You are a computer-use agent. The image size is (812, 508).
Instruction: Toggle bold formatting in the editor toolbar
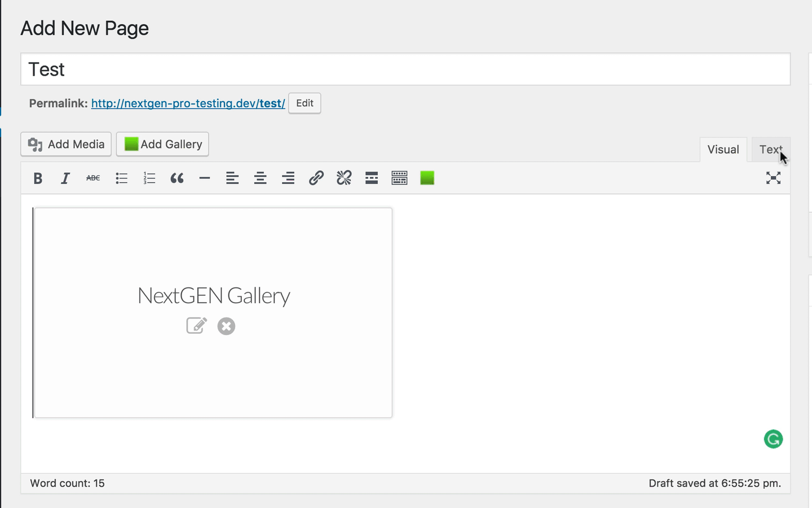38,178
